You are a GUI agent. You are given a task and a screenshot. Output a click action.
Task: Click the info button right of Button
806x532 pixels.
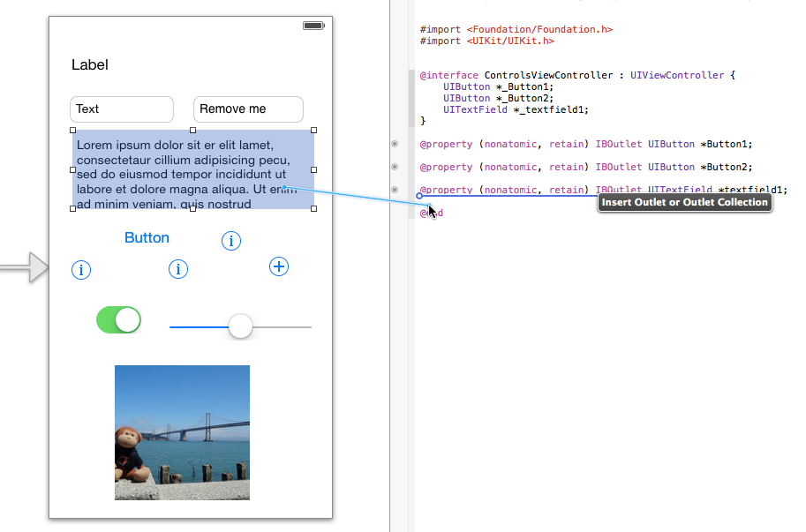coord(231,240)
